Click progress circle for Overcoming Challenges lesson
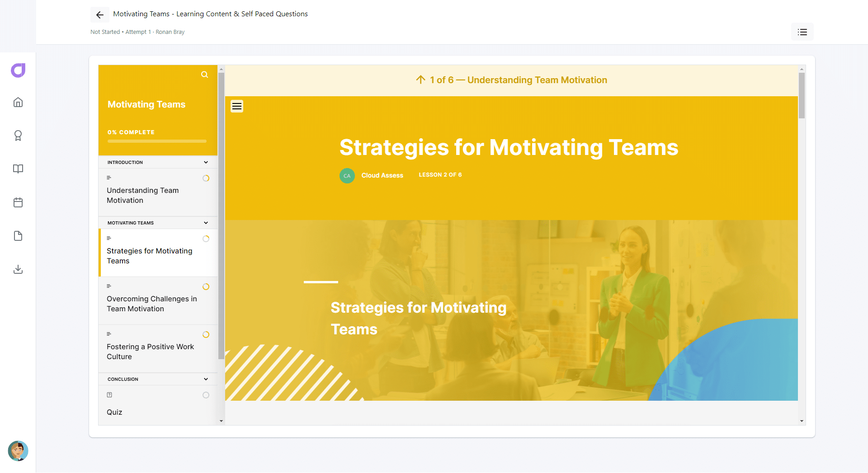Screen dimensions: 868x473 click(x=206, y=287)
